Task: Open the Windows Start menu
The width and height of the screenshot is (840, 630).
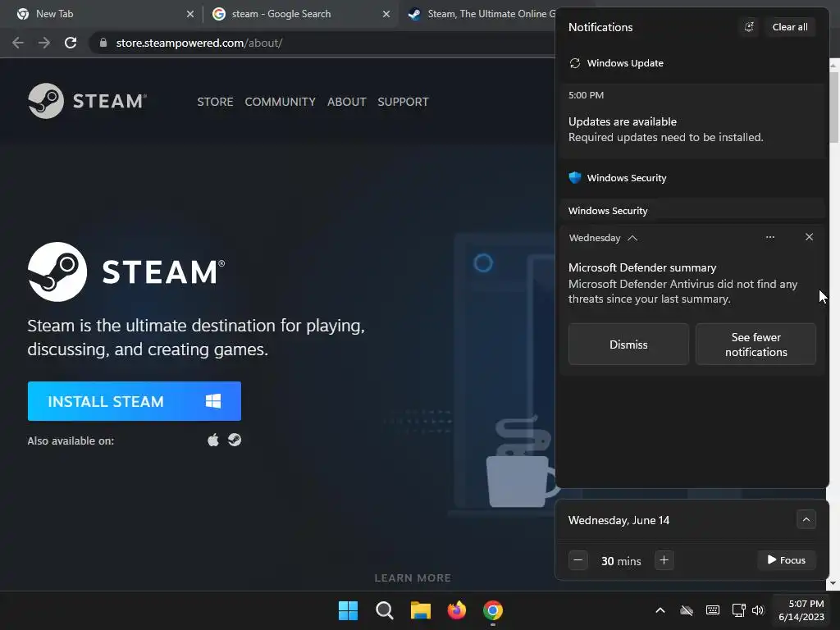Action: point(348,610)
